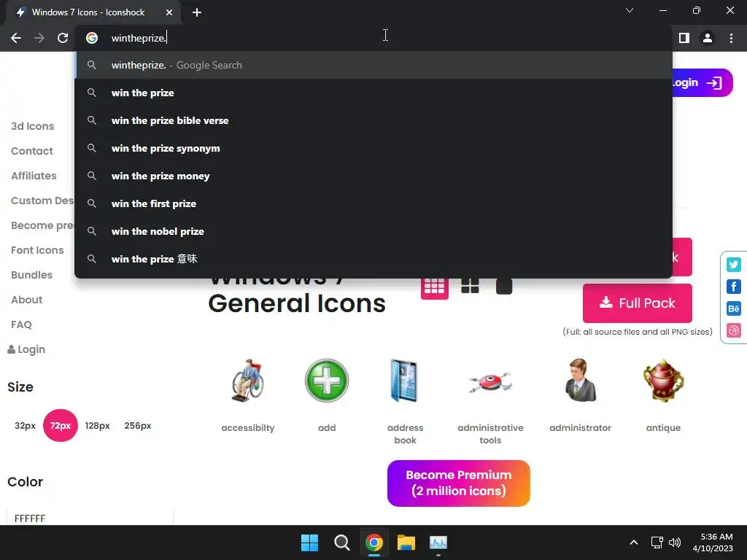This screenshot has height=560, width=747.
Task: Pick 'win the prize synonym' suggestion
Action: pyautogui.click(x=373, y=148)
